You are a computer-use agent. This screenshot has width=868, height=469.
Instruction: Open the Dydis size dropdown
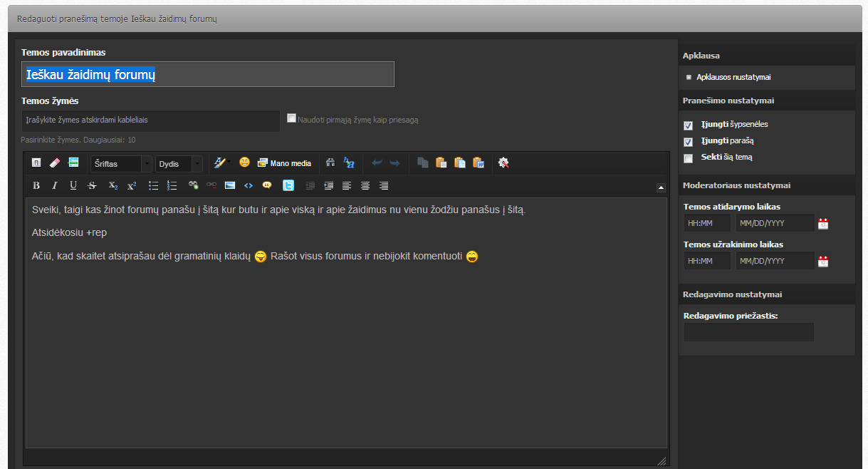(x=179, y=164)
